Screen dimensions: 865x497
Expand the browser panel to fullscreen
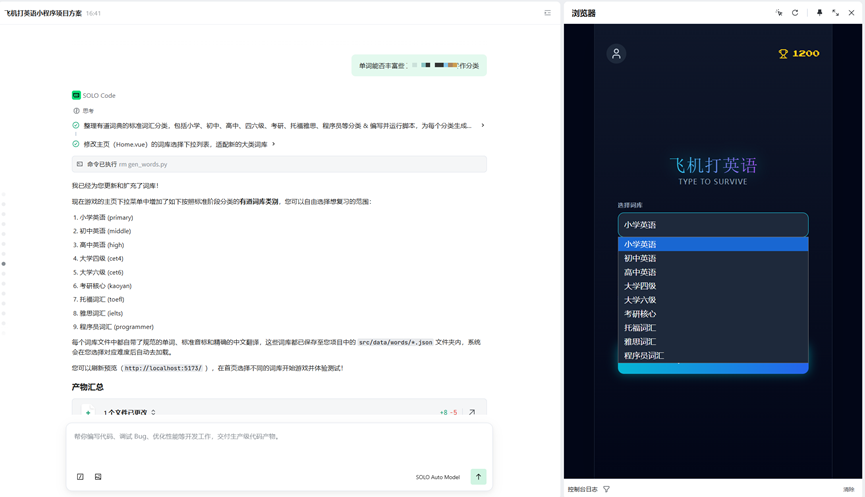tap(836, 13)
